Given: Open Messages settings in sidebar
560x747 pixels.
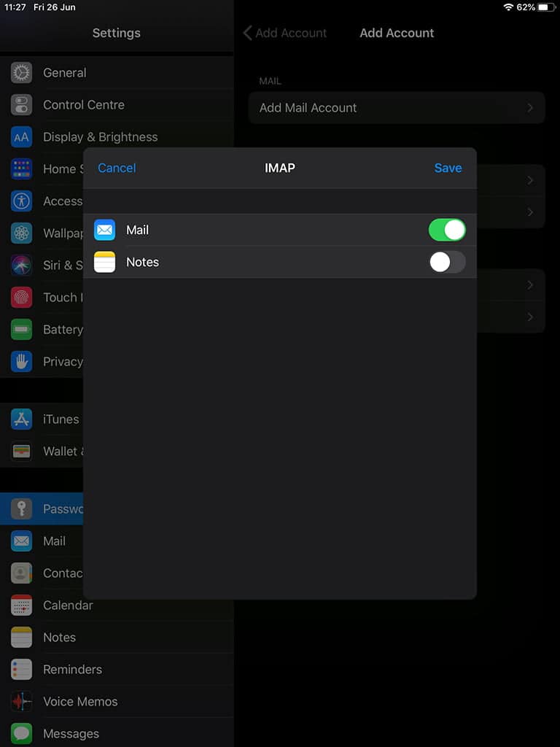Looking at the screenshot, I should (x=117, y=732).
